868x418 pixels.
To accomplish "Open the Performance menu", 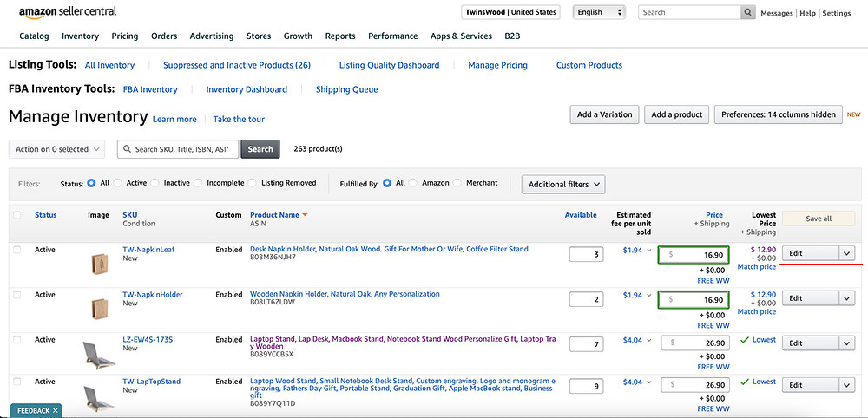I will pyautogui.click(x=393, y=36).
